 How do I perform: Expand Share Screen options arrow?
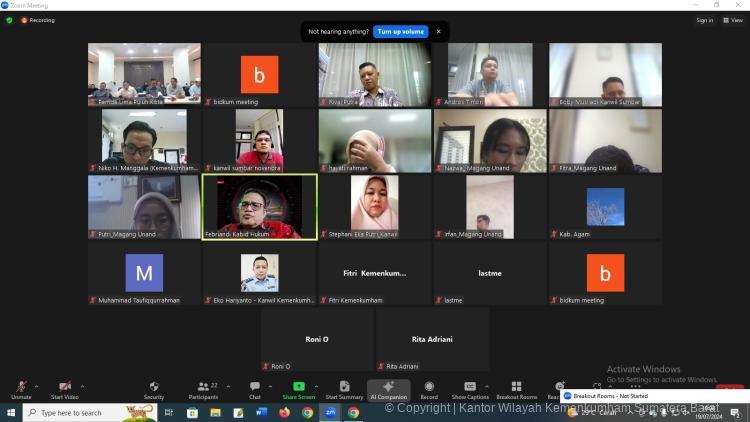pyautogui.click(x=316, y=386)
